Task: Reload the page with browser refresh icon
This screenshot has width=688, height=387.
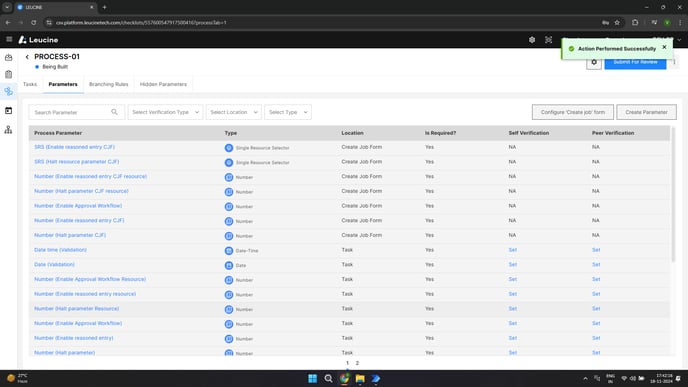Action: tap(34, 22)
